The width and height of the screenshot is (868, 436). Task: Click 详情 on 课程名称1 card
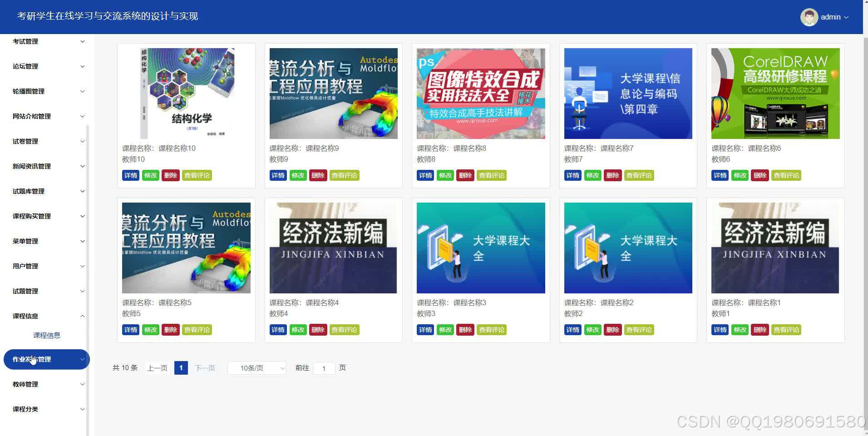click(x=720, y=330)
